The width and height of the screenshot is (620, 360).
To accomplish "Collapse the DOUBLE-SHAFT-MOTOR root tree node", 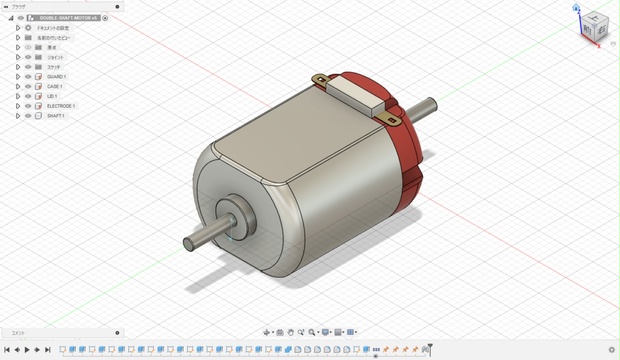I will click(x=11, y=18).
